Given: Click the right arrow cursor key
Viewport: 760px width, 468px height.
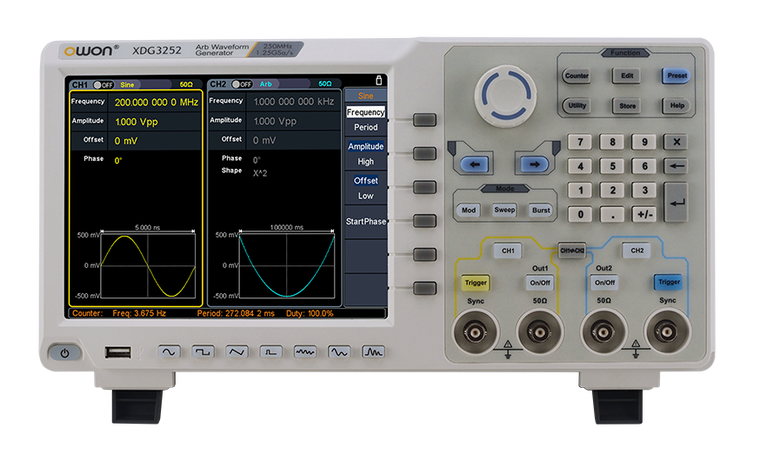Looking at the screenshot, I should click(534, 164).
